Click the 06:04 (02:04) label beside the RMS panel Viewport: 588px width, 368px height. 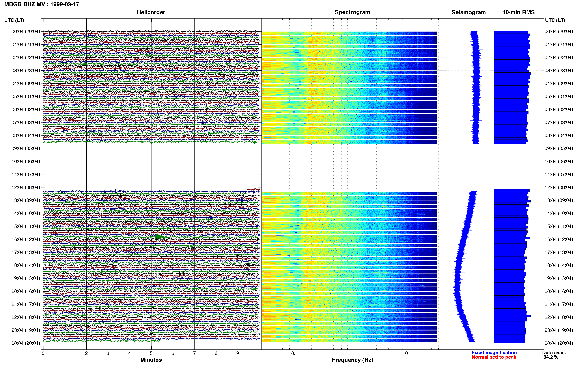click(559, 109)
